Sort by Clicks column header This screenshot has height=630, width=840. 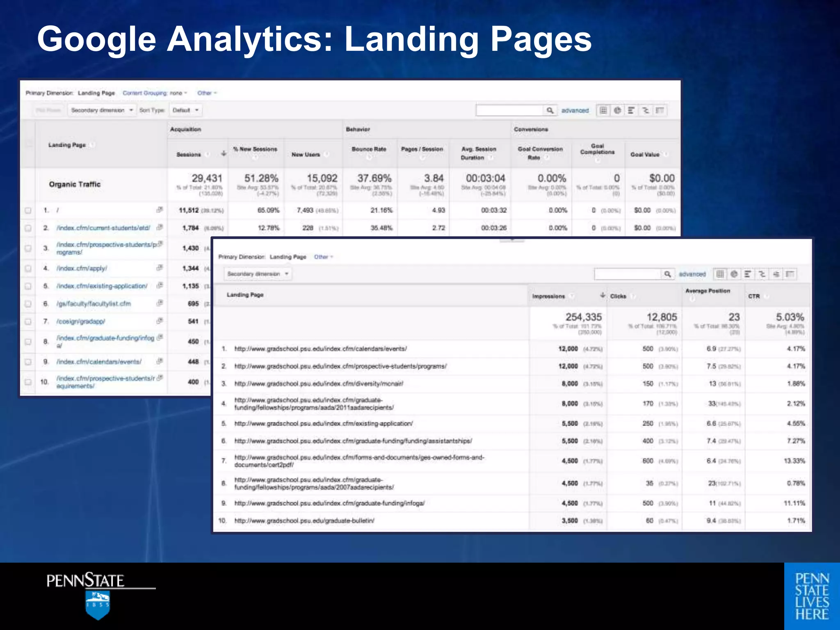[618, 296]
